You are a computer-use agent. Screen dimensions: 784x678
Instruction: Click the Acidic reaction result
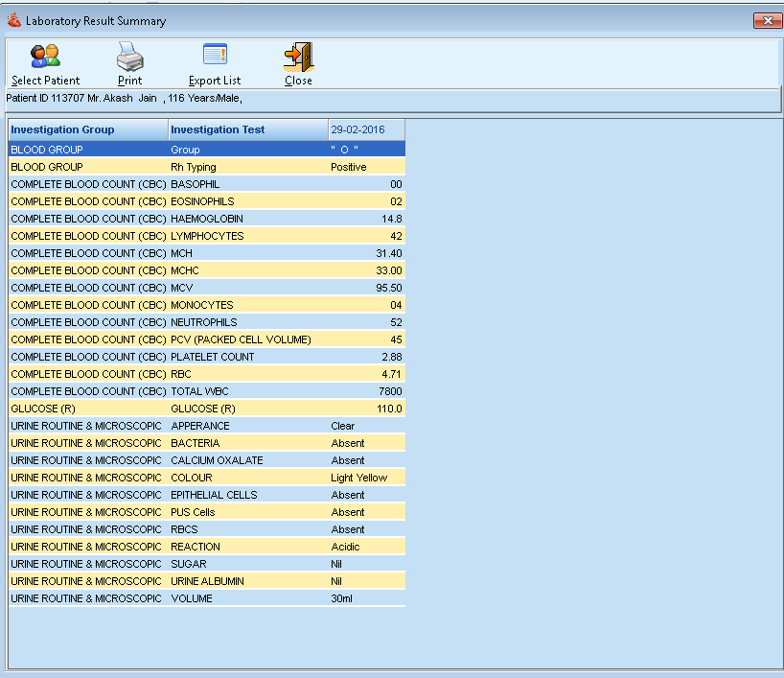click(x=345, y=547)
